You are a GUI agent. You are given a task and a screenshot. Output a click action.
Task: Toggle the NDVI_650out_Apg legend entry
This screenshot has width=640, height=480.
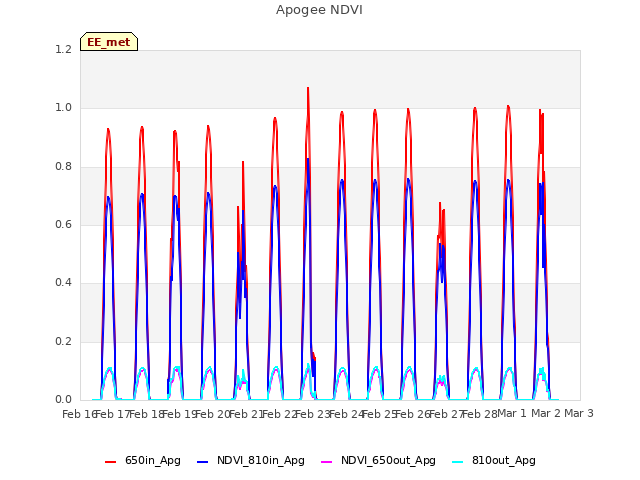378,461
